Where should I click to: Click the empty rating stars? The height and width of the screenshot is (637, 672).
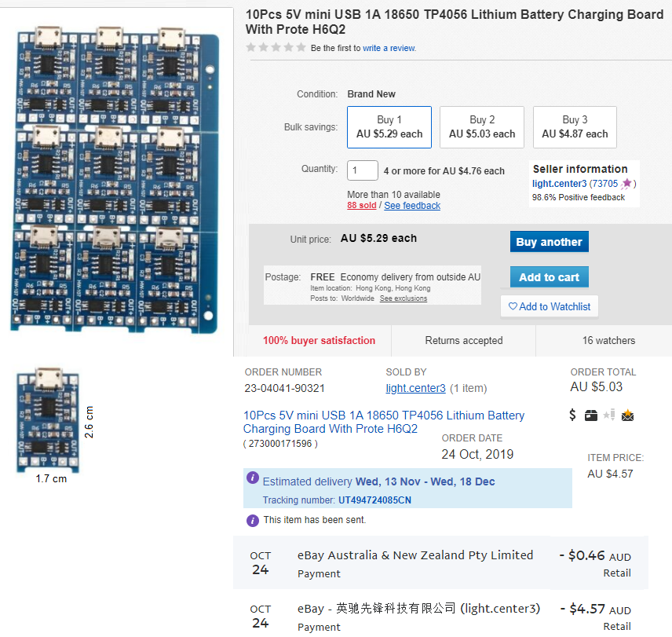point(276,48)
